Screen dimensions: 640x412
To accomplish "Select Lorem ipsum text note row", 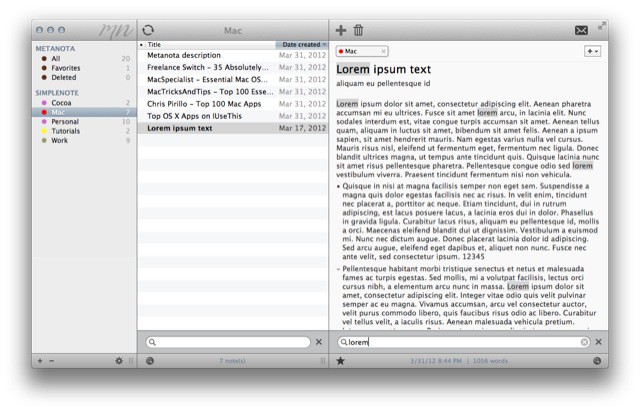I will [233, 128].
